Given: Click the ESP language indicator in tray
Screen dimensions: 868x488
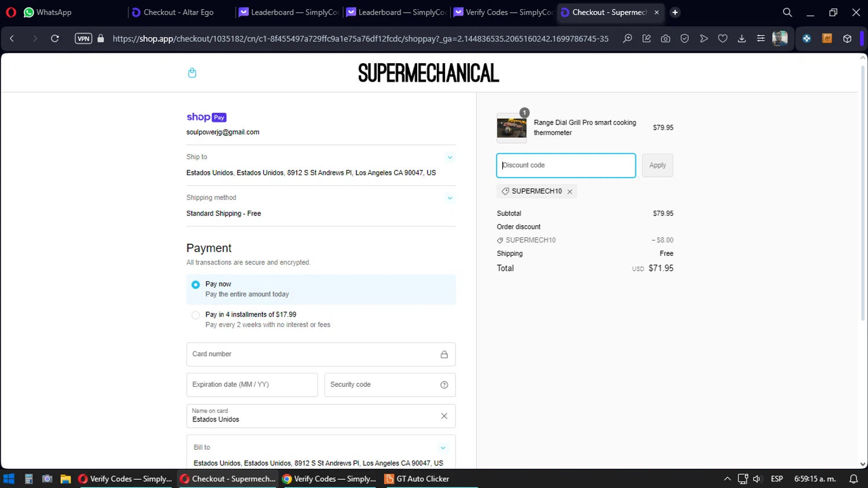Looking at the screenshot, I should pyautogui.click(x=777, y=479).
